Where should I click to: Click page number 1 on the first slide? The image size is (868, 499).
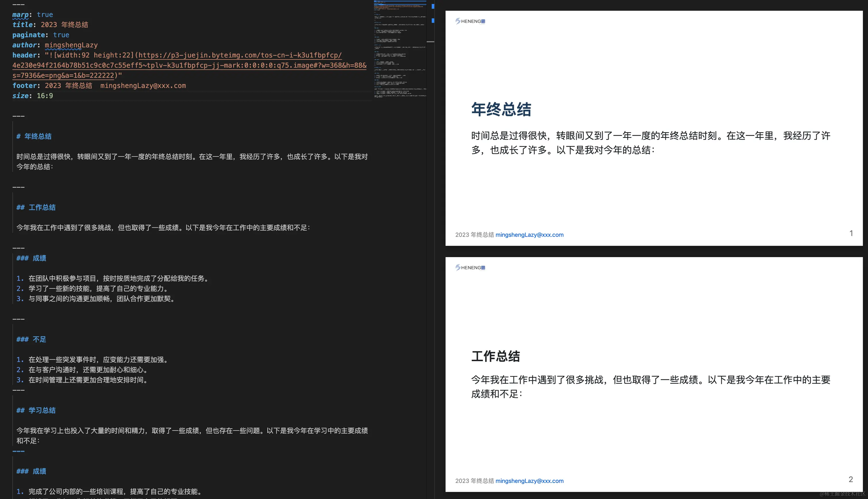click(851, 233)
